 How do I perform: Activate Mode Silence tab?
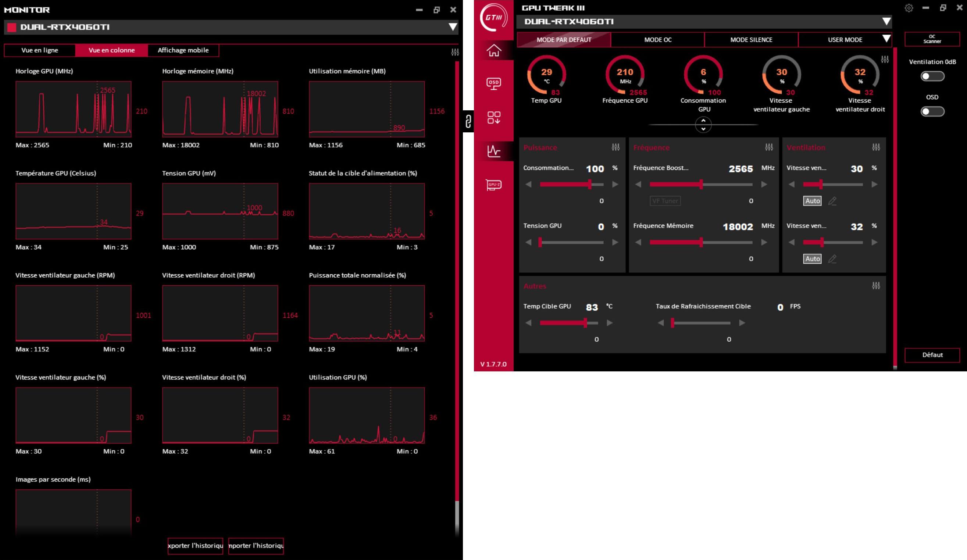point(751,40)
